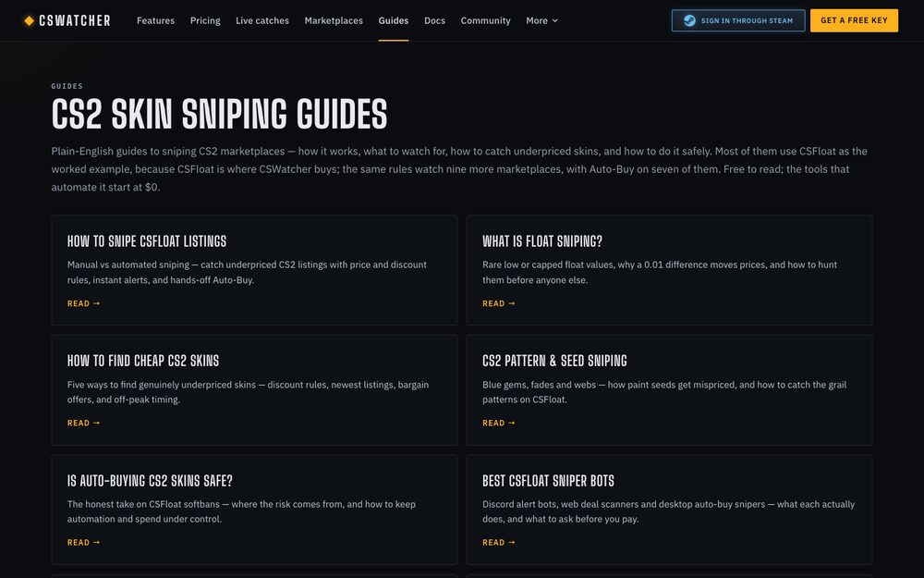Click the CSWatcher diamond logo icon
The width and height of the screenshot is (924, 578).
[29, 20]
